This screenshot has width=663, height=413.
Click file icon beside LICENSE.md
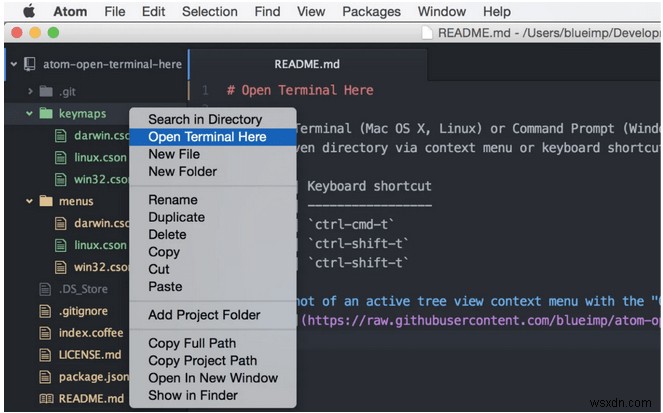point(46,354)
